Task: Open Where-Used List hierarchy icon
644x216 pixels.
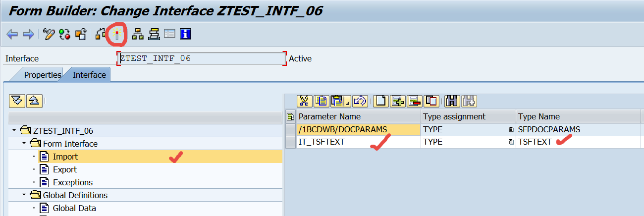Action: point(138,34)
